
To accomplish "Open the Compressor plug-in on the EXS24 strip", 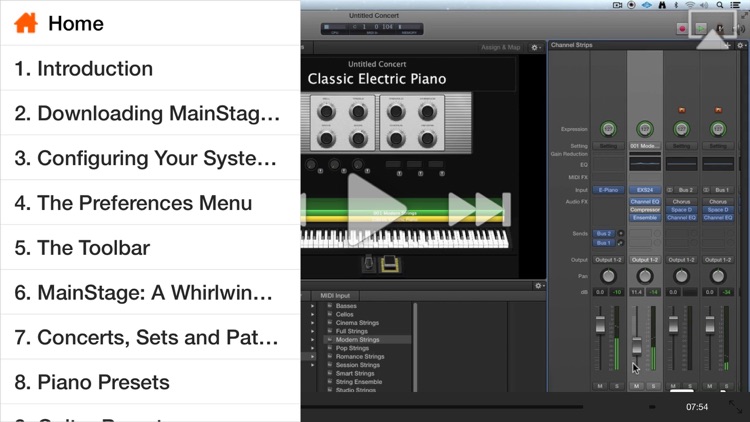I will 645,210.
